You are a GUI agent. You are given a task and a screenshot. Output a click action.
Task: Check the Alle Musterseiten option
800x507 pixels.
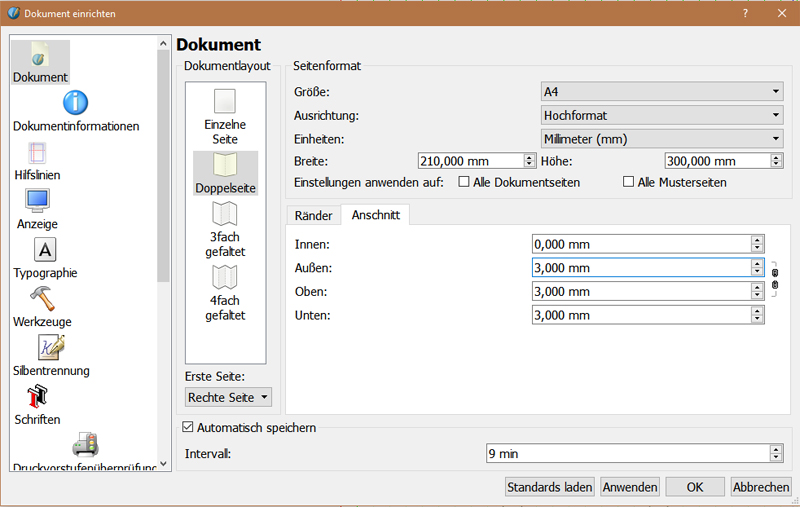629,182
